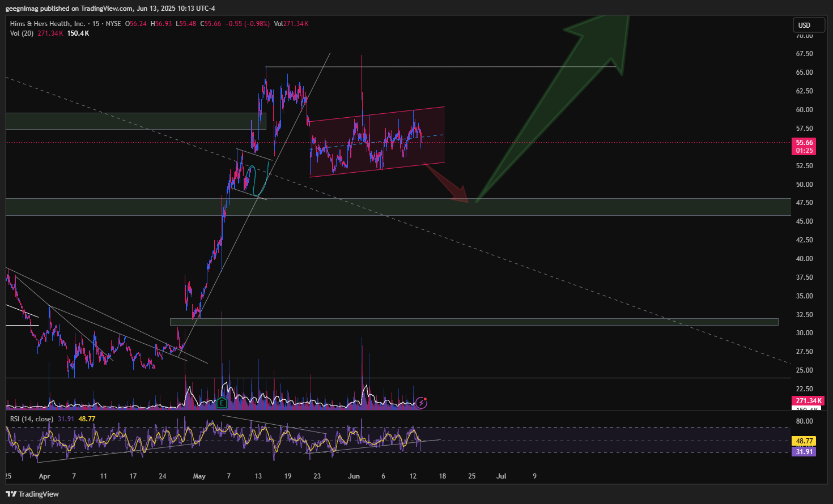Select the 'RSI (14, close)' indicator legend

click(x=32, y=419)
